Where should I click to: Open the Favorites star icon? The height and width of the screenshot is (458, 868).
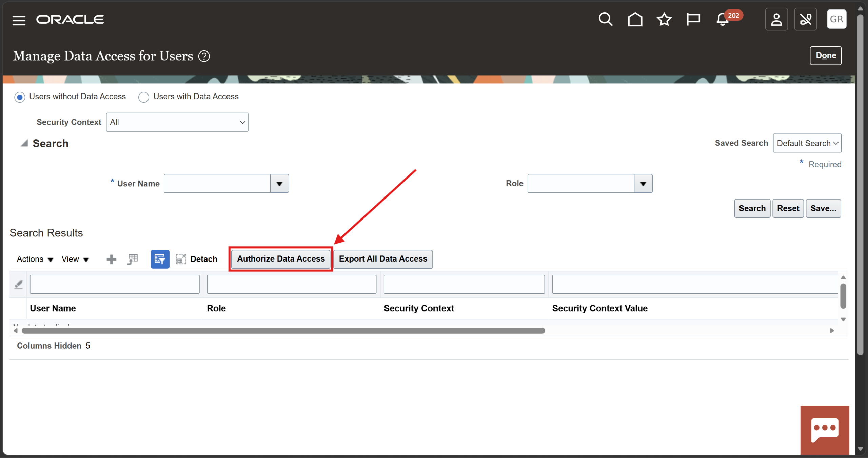664,19
